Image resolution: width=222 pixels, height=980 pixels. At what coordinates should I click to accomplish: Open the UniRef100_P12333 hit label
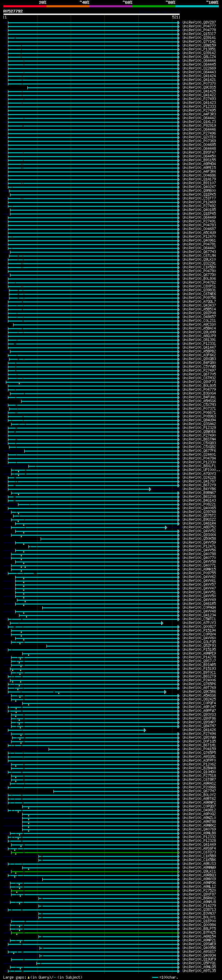tap(199, 106)
